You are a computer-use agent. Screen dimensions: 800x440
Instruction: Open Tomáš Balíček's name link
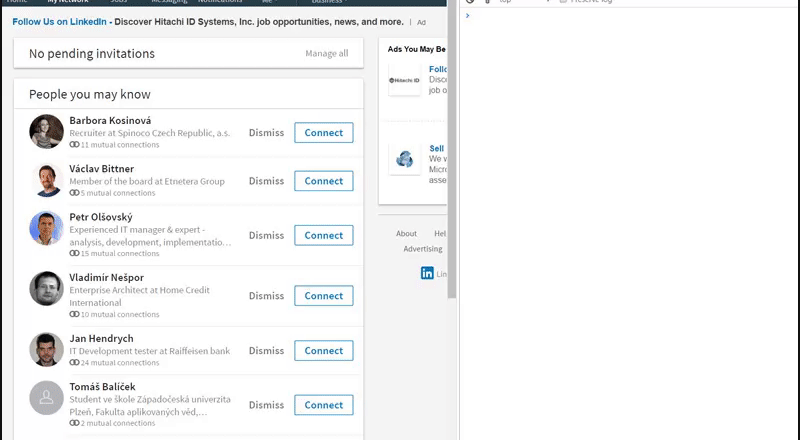tap(103, 386)
